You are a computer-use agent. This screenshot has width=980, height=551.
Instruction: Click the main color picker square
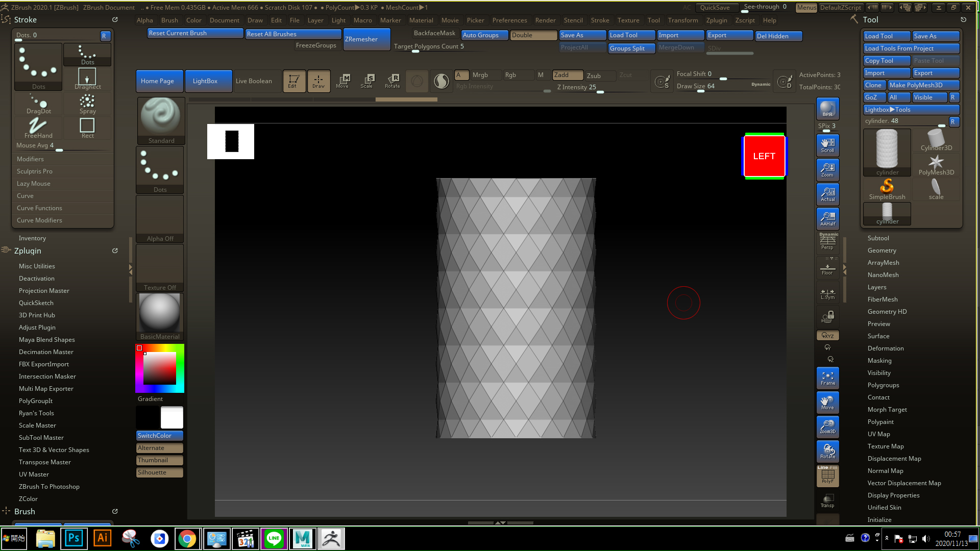(x=160, y=368)
